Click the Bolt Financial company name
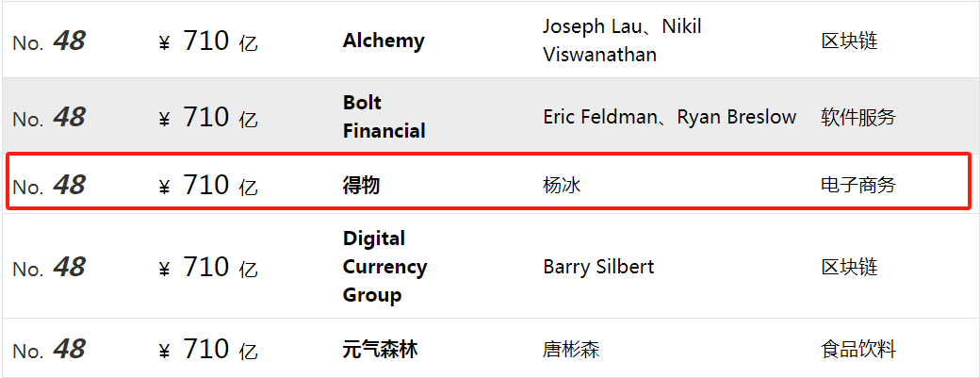980x378 pixels. [x=384, y=117]
